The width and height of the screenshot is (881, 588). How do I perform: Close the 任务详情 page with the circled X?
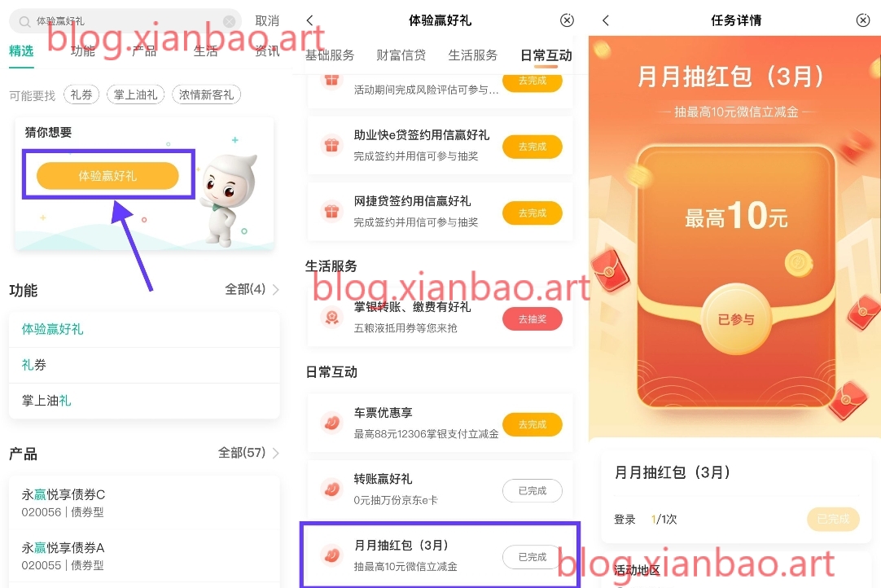(x=863, y=20)
